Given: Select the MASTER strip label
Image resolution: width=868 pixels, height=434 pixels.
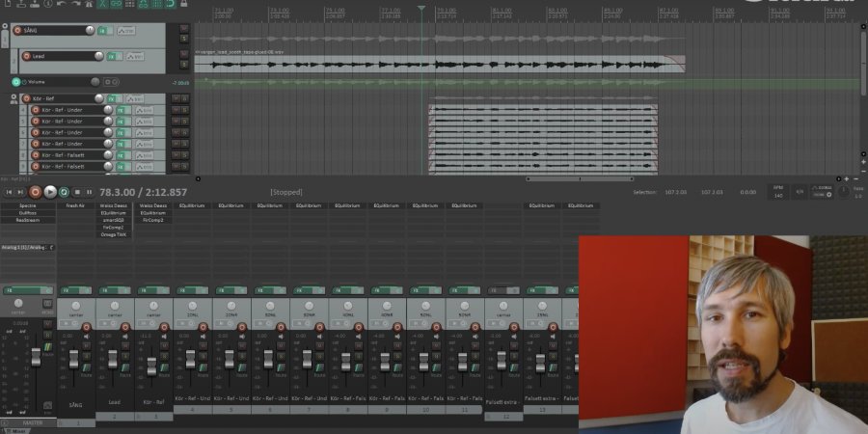Looking at the screenshot, I should coord(32,423).
